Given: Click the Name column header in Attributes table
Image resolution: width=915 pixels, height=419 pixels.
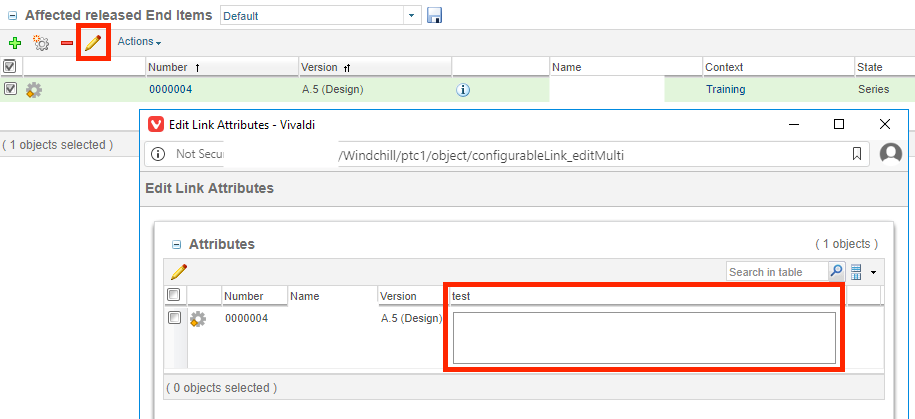Looking at the screenshot, I should pos(333,296).
